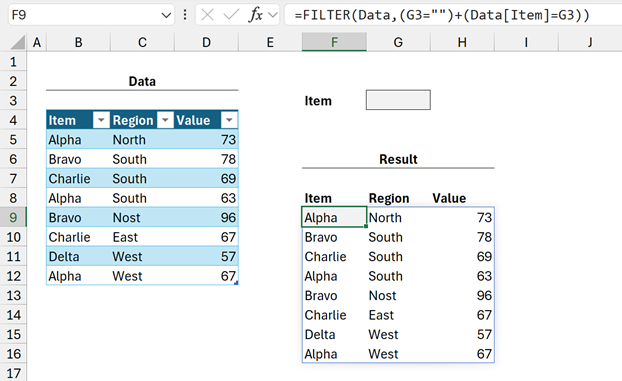
Task: Select row 1 header
Action: click(13, 62)
